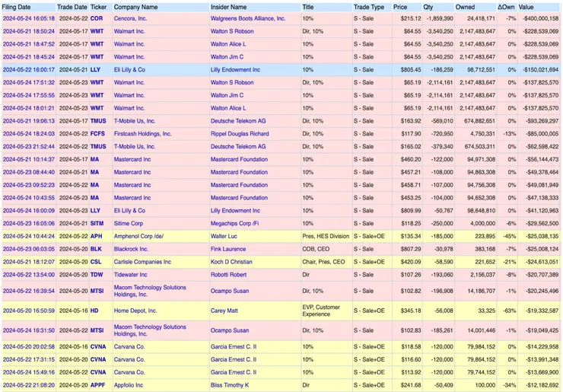The height and width of the screenshot is (392, 563).
Task: Open Lilly Endowment Inc in the highlighted blue row
Action: point(235,70)
